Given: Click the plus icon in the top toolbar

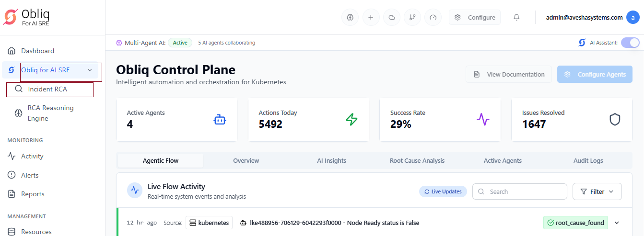Looking at the screenshot, I should [371, 17].
